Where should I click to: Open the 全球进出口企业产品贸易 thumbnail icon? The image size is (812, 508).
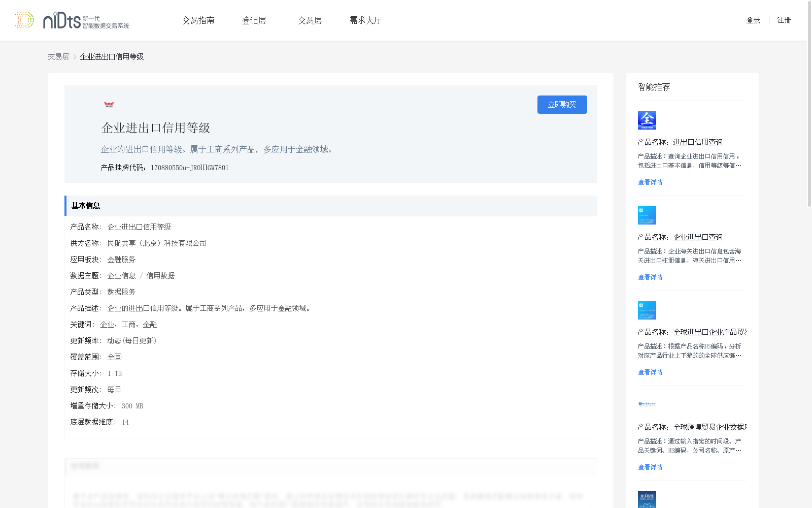[647, 310]
